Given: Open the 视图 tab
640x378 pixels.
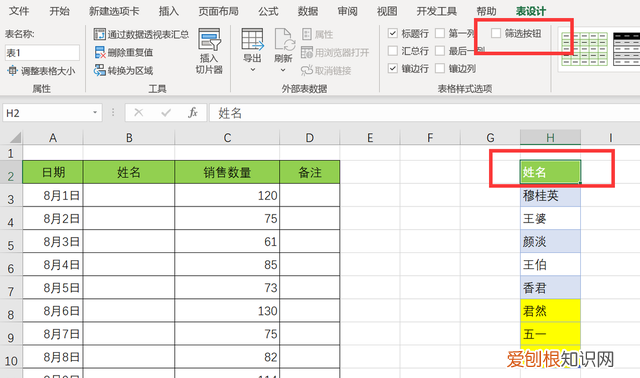Looking at the screenshot, I should 387,11.
